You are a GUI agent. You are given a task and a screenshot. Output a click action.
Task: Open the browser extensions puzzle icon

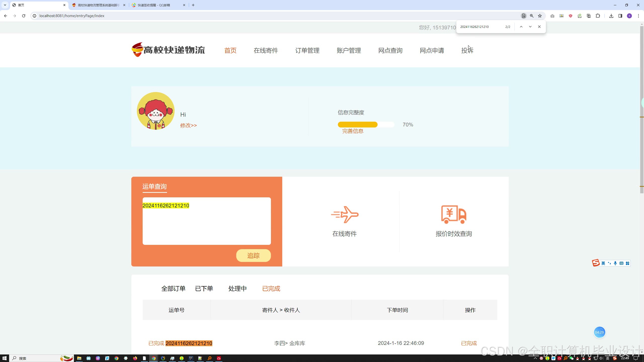(x=598, y=16)
